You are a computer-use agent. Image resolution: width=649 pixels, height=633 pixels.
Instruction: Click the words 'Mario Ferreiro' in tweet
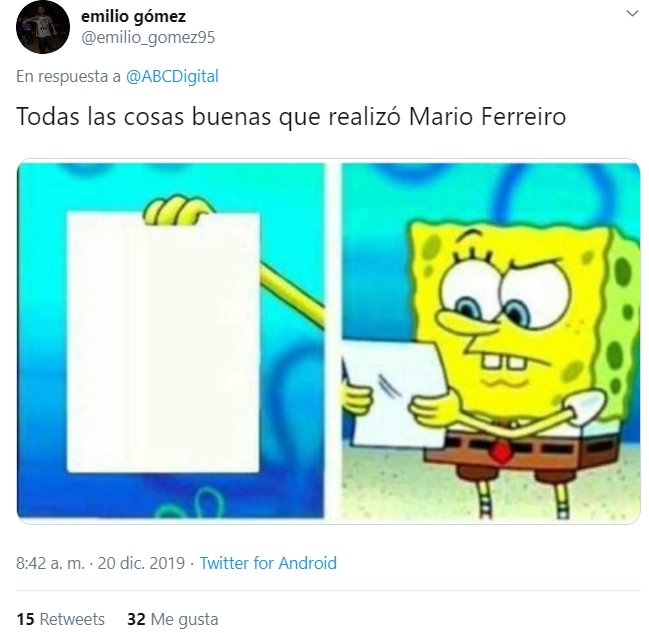coord(487,116)
